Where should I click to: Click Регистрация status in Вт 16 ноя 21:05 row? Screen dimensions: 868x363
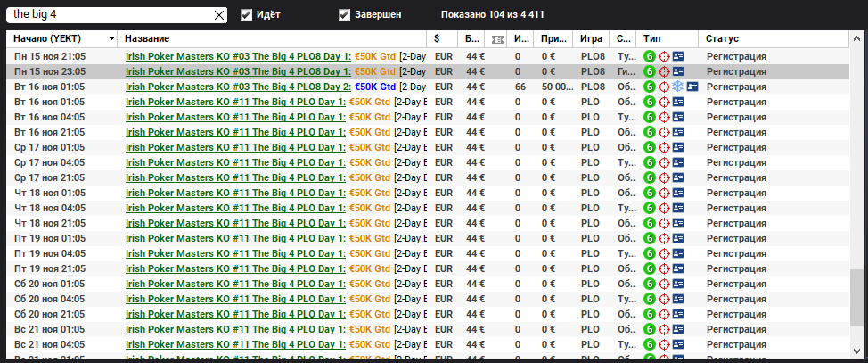click(x=736, y=132)
